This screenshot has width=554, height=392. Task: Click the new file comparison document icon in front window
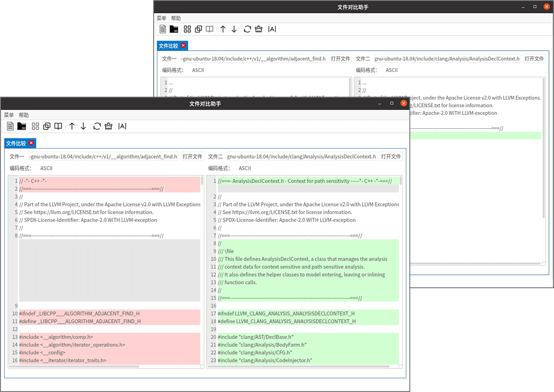(x=10, y=126)
